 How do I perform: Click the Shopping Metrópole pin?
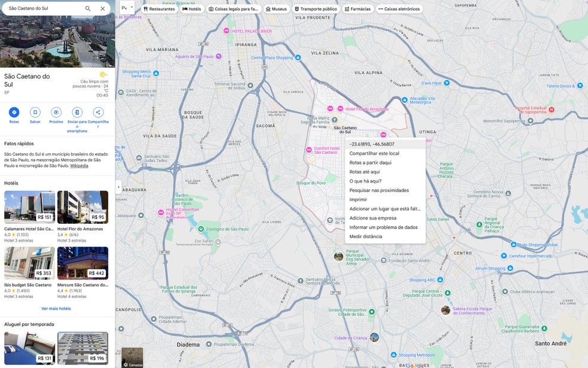pyautogui.click(x=393, y=354)
